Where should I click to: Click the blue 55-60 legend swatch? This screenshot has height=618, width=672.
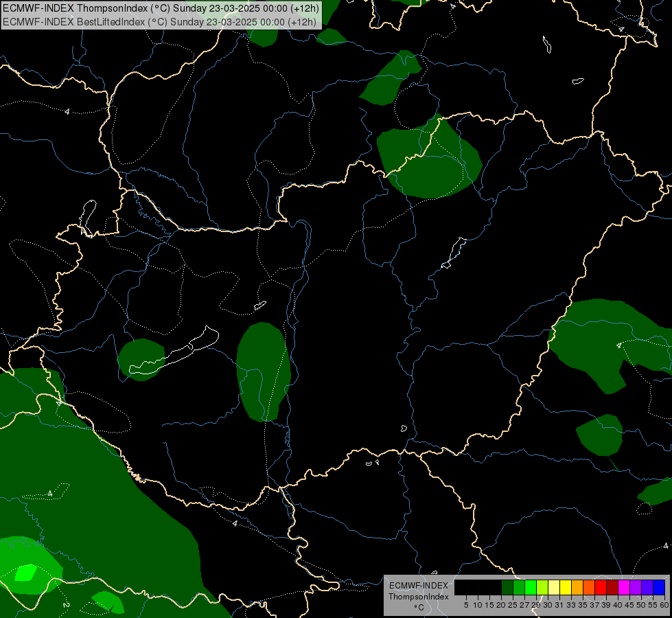[x=659, y=587]
